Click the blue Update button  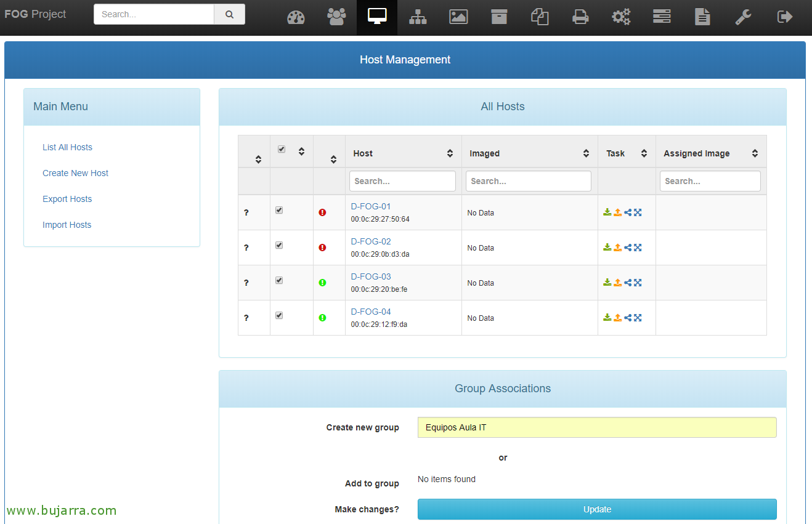597,509
